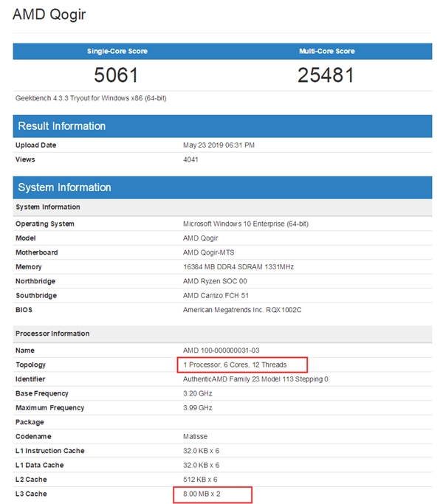The image size is (443, 504).
Task: Select the L1 Data Cache 32.0 KB x 6 value
Action: coord(201,465)
